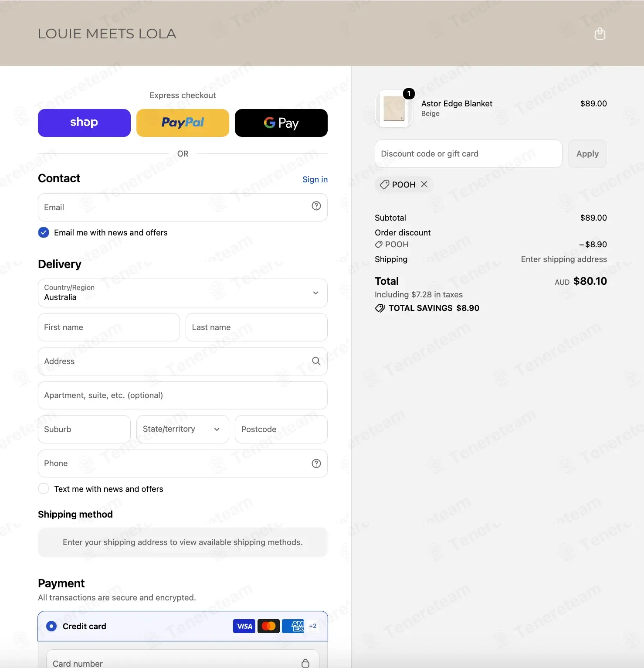
Task: Focus the Suburb field
Action: 84,429
